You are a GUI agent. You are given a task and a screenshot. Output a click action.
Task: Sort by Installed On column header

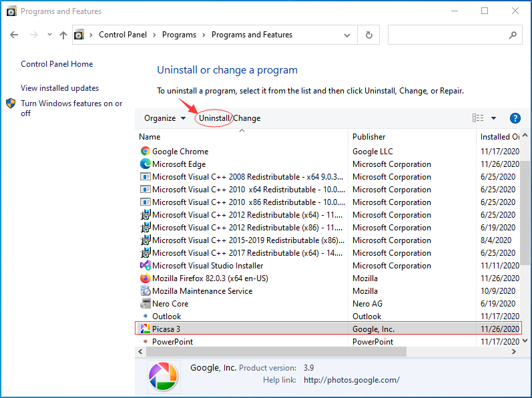pyautogui.click(x=499, y=137)
